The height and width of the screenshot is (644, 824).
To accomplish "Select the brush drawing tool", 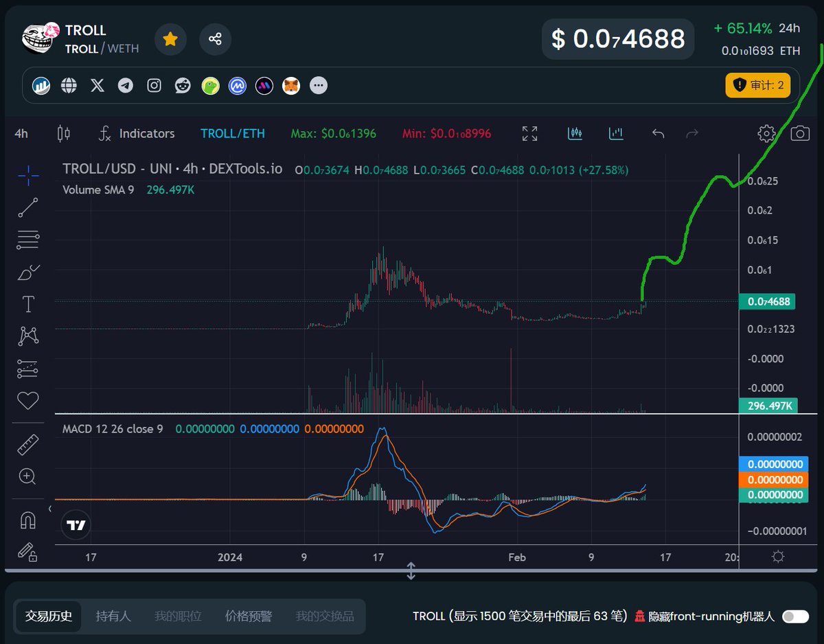I will [28, 272].
